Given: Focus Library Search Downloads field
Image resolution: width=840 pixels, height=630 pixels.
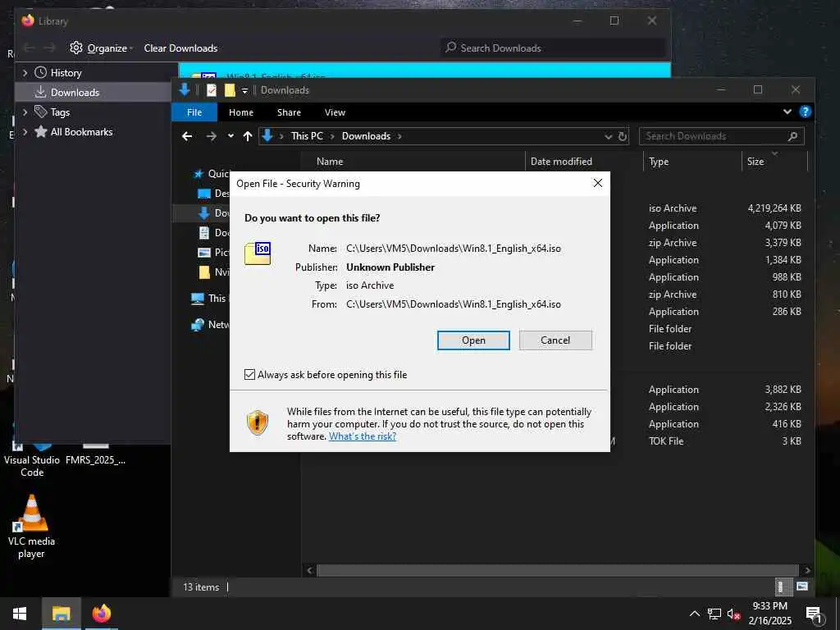Looking at the screenshot, I should click(x=554, y=48).
